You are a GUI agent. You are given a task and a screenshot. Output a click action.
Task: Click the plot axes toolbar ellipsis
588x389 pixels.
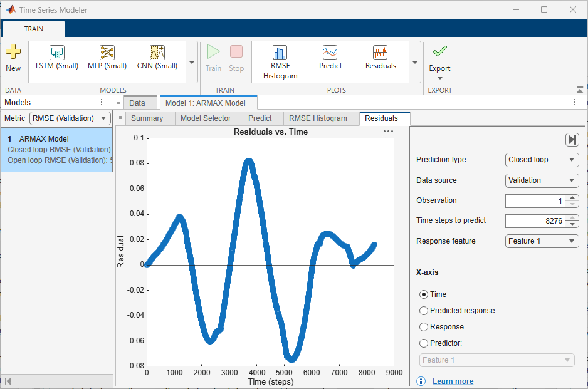pyautogui.click(x=388, y=131)
